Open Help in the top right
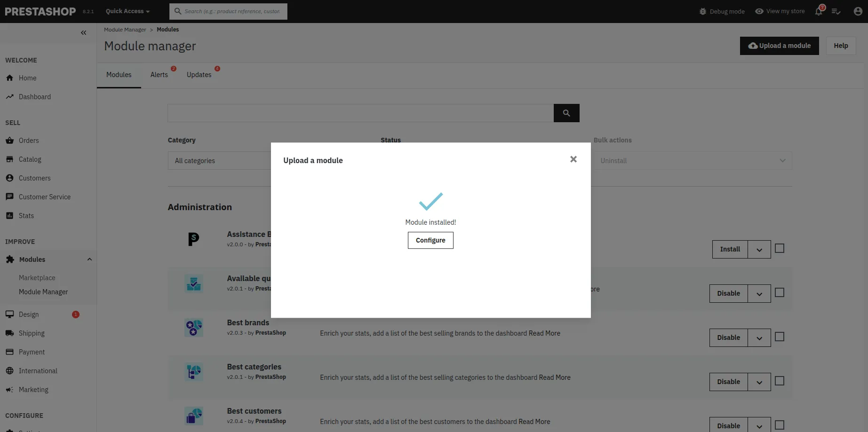Screen dimensions: 868x432 [x=841, y=46]
